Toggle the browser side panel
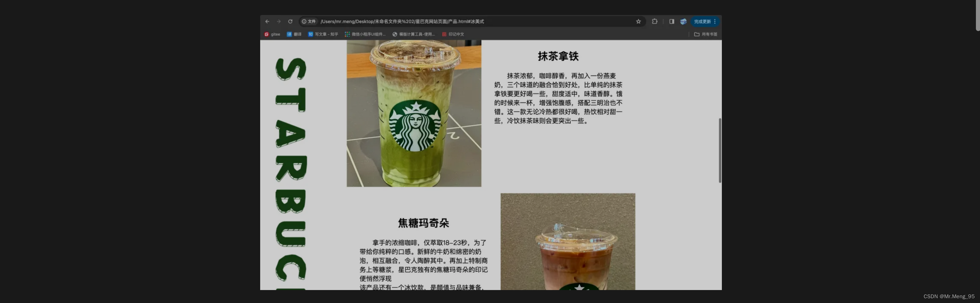 click(x=671, y=21)
